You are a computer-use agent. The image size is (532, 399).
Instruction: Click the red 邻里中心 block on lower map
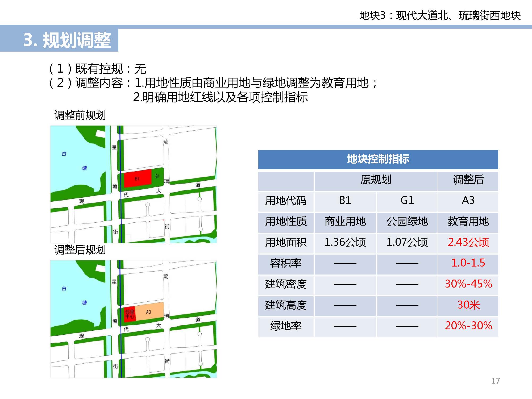[x=130, y=314]
